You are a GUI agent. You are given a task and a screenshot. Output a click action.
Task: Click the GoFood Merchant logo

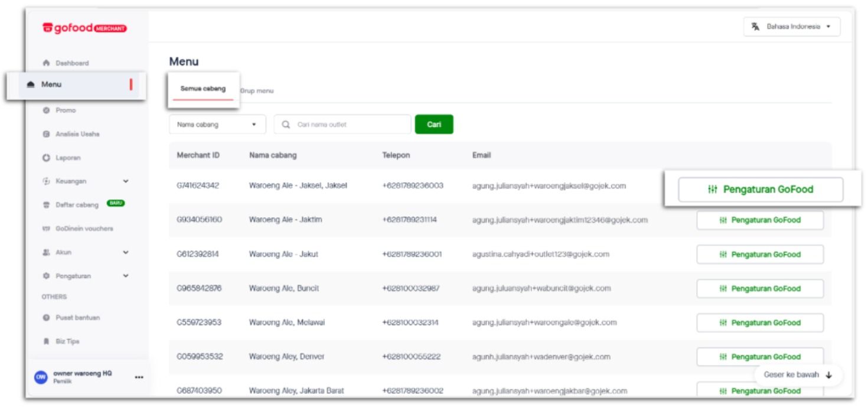coord(84,29)
